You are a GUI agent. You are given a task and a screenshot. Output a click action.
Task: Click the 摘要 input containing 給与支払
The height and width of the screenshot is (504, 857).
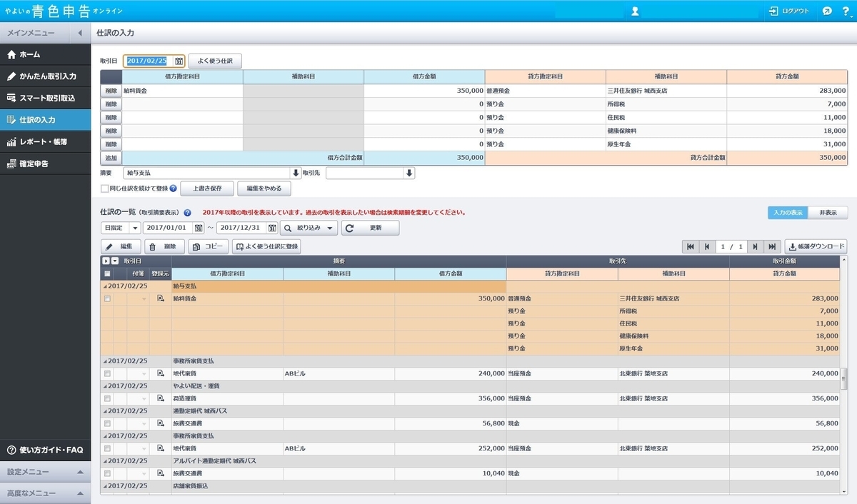(x=206, y=173)
